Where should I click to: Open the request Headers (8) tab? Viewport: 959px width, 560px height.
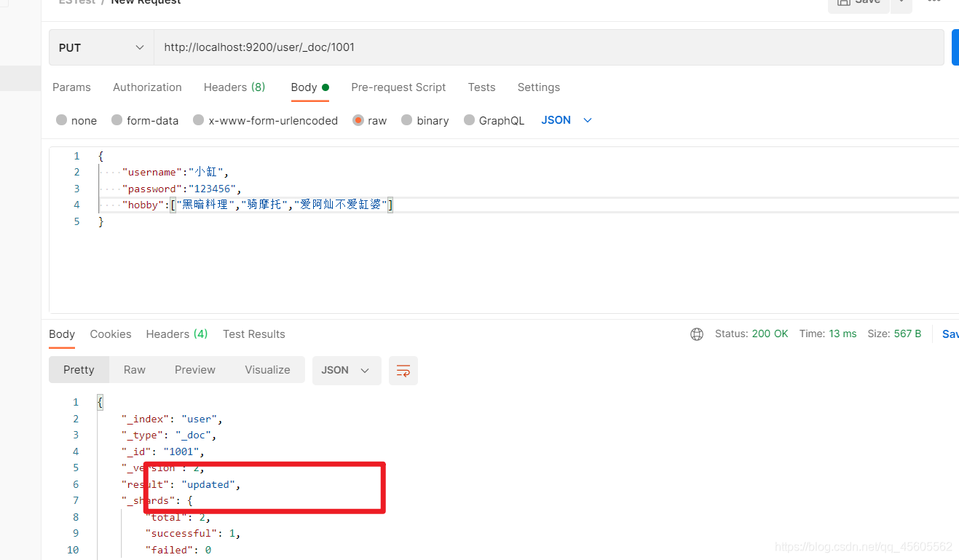[x=234, y=87]
